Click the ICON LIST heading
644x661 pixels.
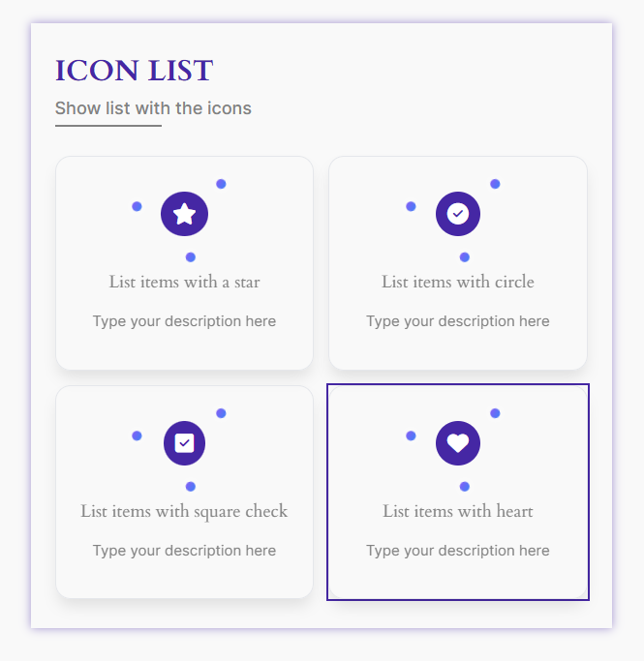pyautogui.click(x=134, y=70)
